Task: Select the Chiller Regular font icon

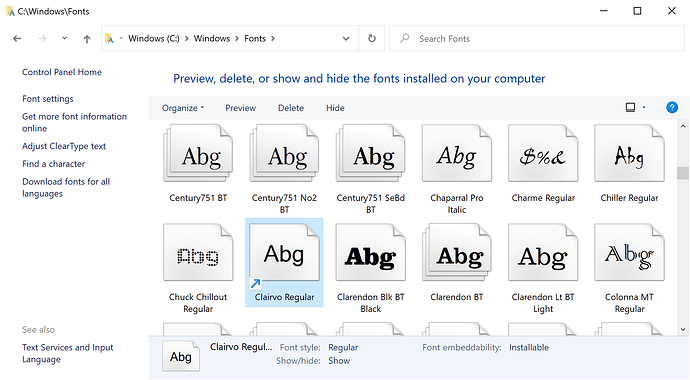Action: click(x=629, y=153)
